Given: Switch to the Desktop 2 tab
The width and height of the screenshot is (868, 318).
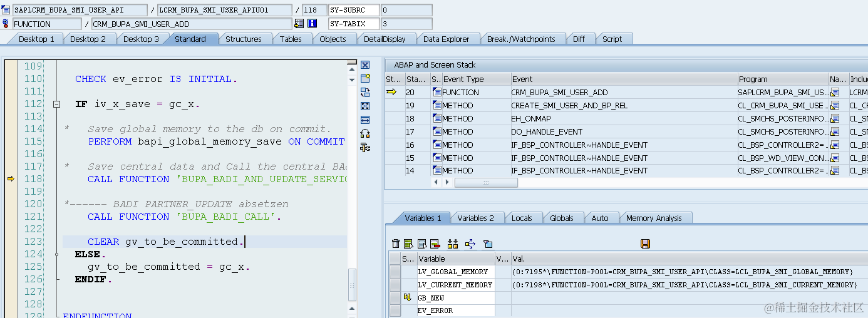Looking at the screenshot, I should coord(88,39).
